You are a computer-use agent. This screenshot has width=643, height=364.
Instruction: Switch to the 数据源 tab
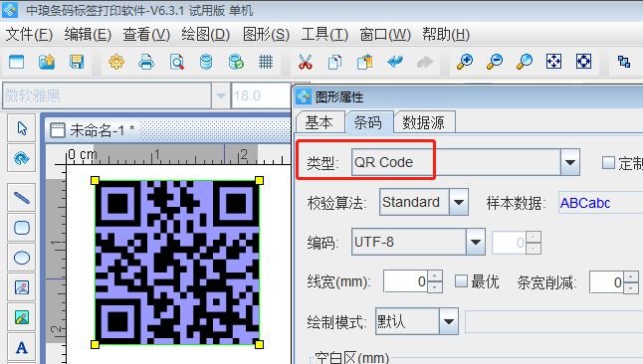(424, 122)
